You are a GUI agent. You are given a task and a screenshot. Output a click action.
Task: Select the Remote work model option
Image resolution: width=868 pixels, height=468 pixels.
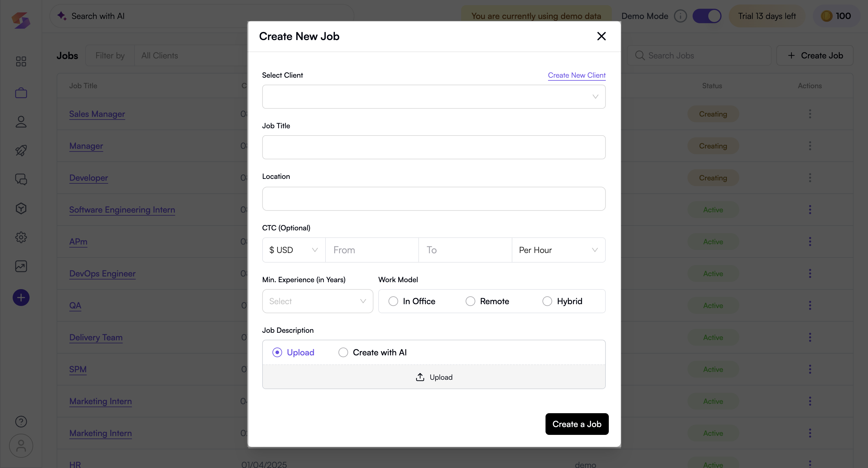pyautogui.click(x=487, y=301)
